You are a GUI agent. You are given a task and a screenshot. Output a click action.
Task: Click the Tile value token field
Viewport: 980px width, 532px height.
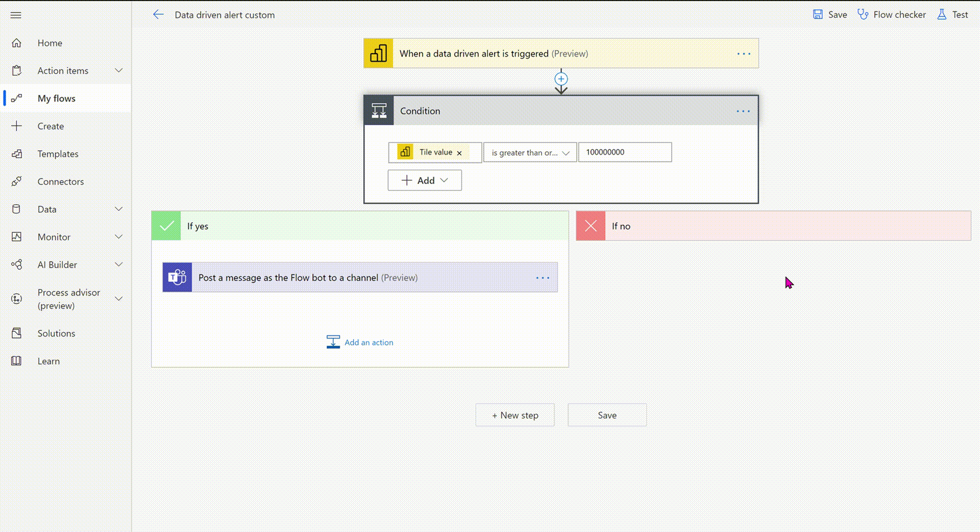(435, 152)
